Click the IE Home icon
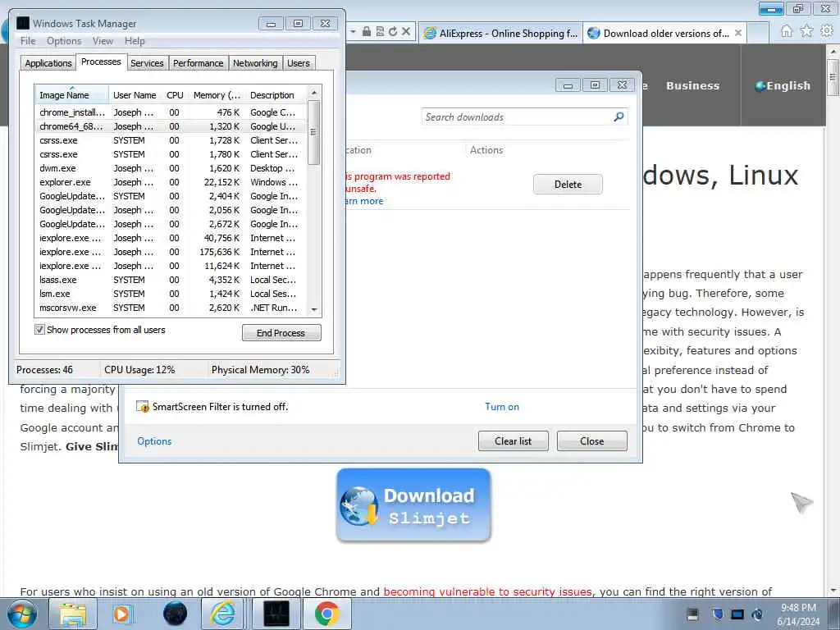Viewport: 840px width, 630px height. click(786, 31)
